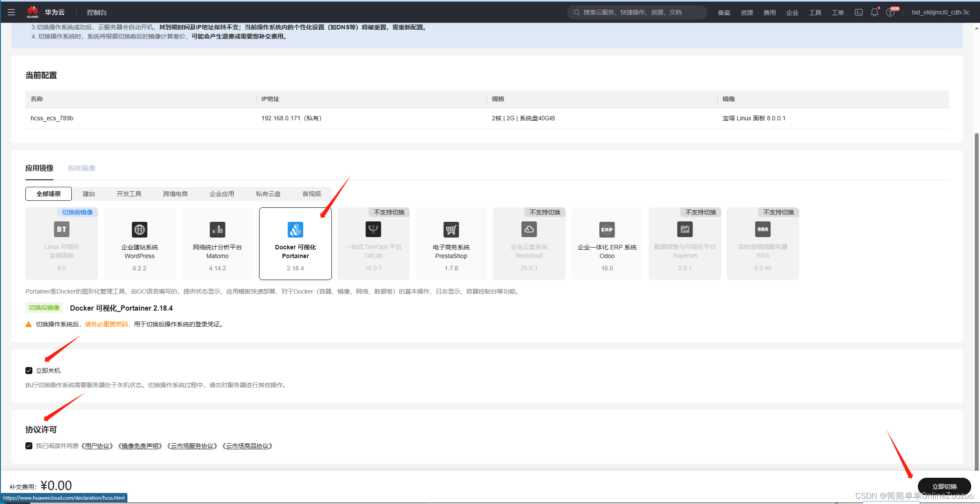Choose the PrestaShop e-commerce image
Screen dimensions: 980x504
(x=451, y=244)
